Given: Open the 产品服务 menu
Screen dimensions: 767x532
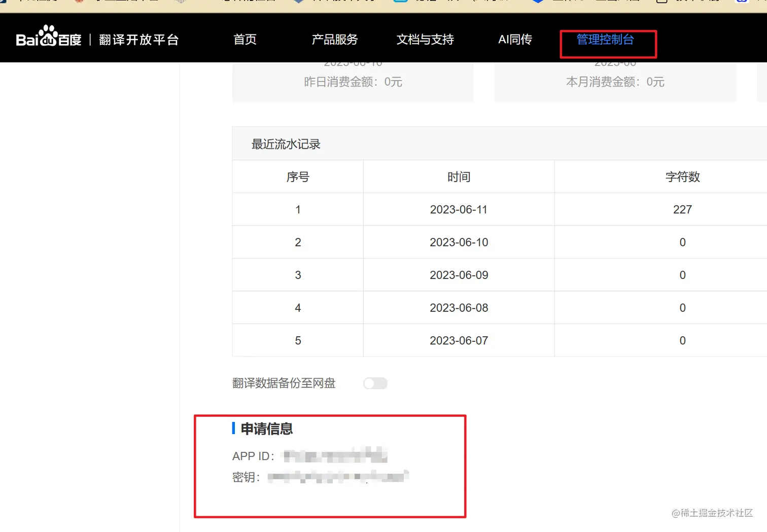Looking at the screenshot, I should 335,40.
